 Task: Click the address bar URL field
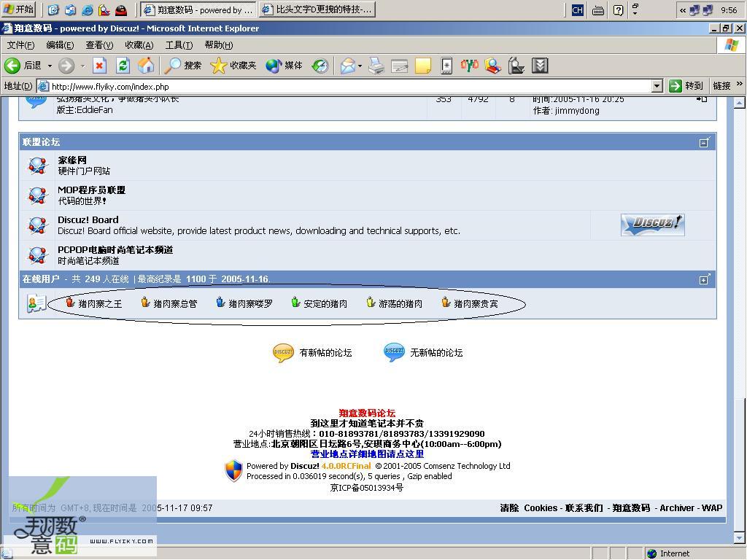tap(344, 86)
